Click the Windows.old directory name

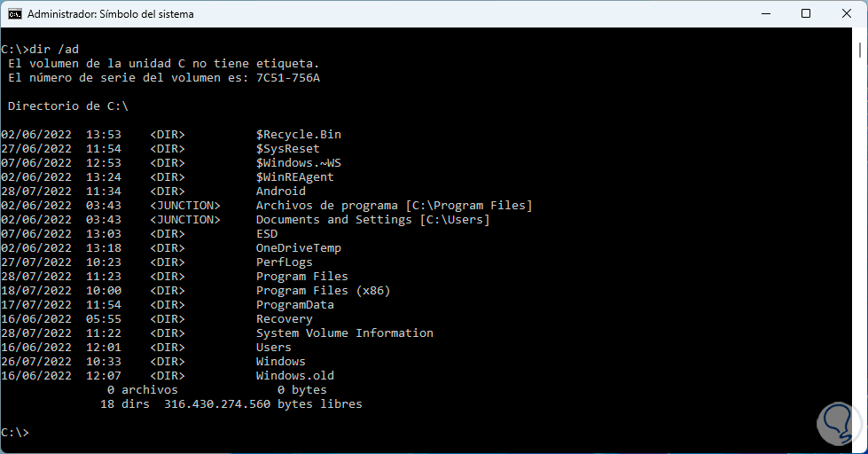point(294,376)
